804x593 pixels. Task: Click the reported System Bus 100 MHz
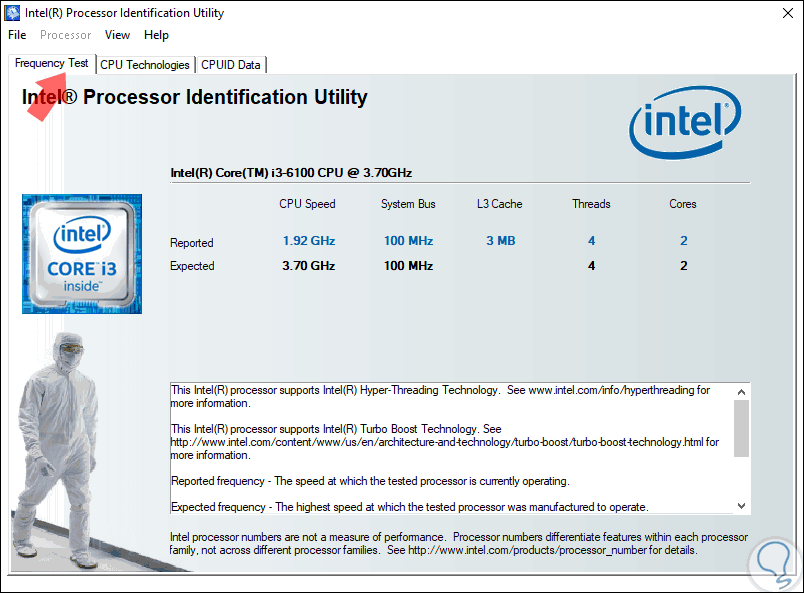(x=409, y=241)
